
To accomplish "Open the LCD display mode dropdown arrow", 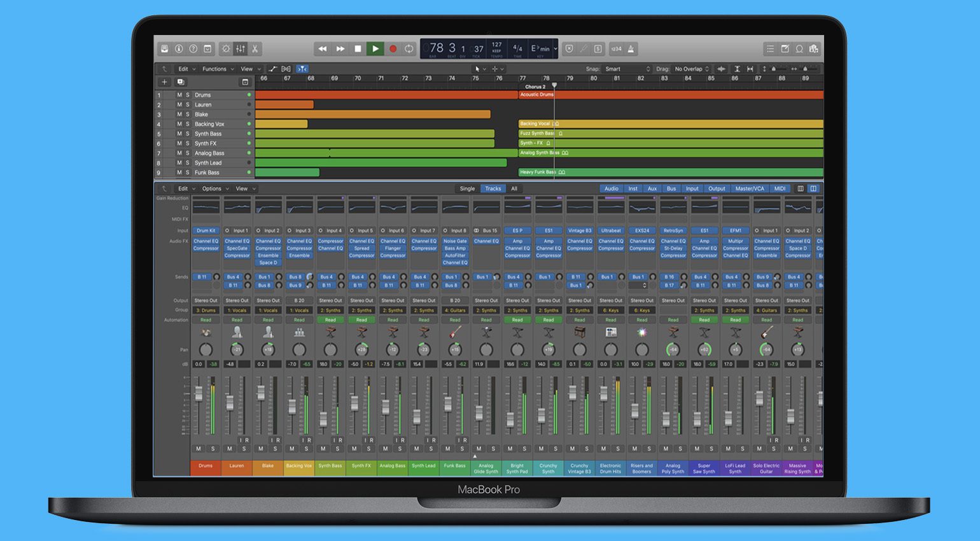I will [x=556, y=48].
